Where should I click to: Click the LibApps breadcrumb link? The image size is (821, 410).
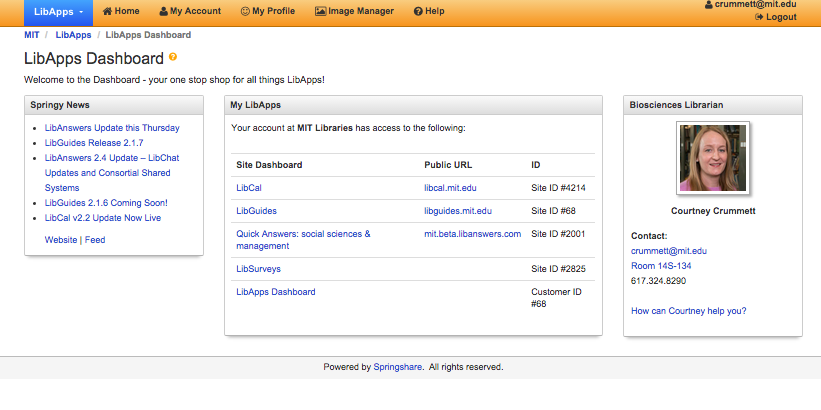(x=73, y=35)
